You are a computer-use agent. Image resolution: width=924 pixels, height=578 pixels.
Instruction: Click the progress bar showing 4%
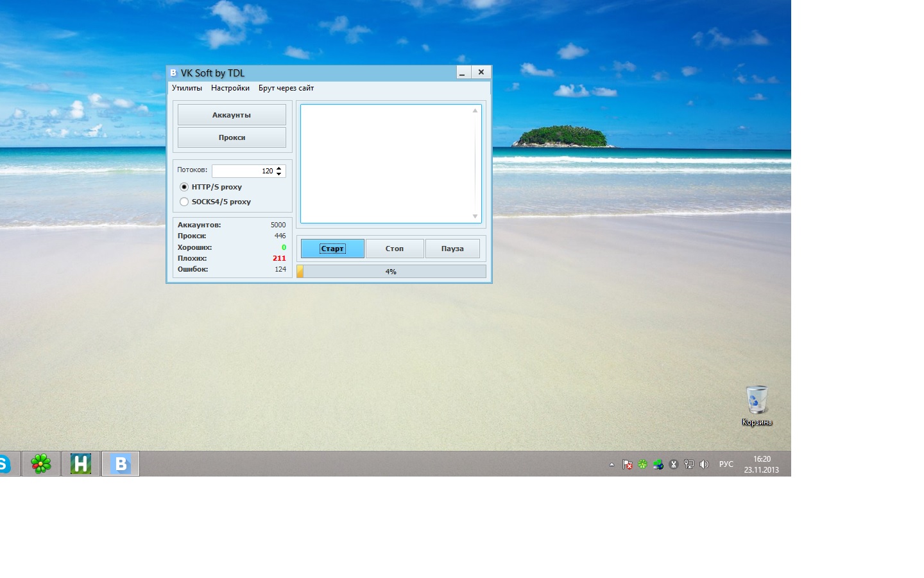click(391, 272)
